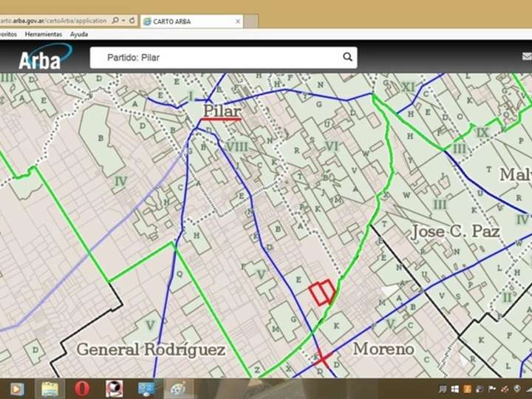
Task: Open the black-and-white face app on taskbar
Action: tap(115, 389)
